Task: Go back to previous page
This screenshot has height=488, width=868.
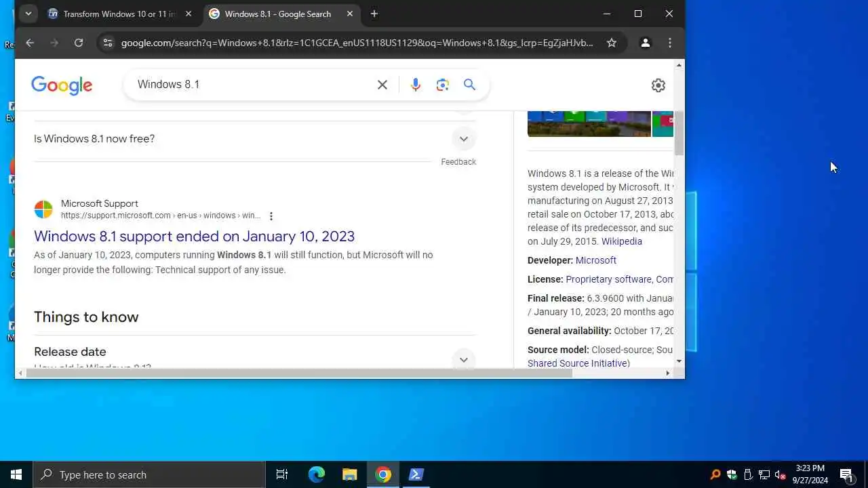Action: point(30,43)
